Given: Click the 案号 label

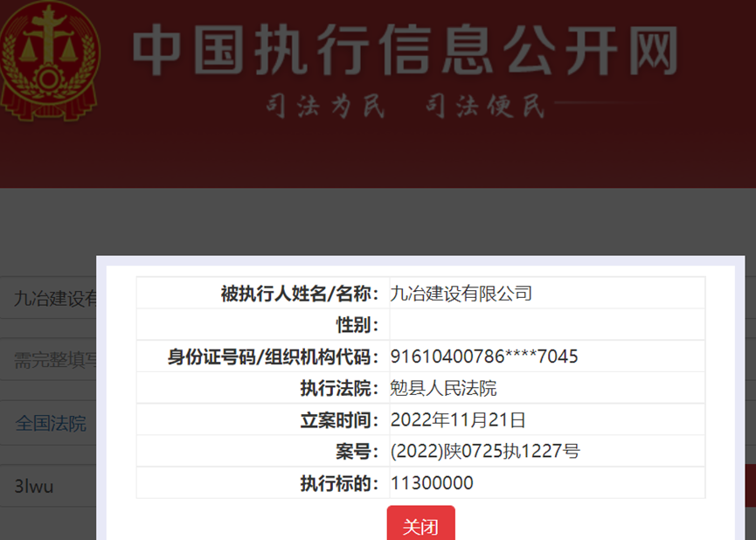Looking at the screenshot, I should click(357, 451).
